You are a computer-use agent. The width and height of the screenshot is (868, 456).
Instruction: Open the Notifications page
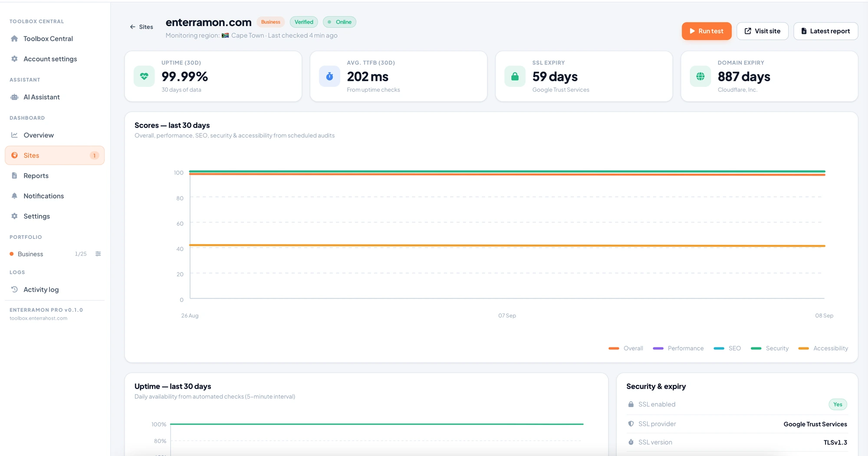(x=55, y=196)
